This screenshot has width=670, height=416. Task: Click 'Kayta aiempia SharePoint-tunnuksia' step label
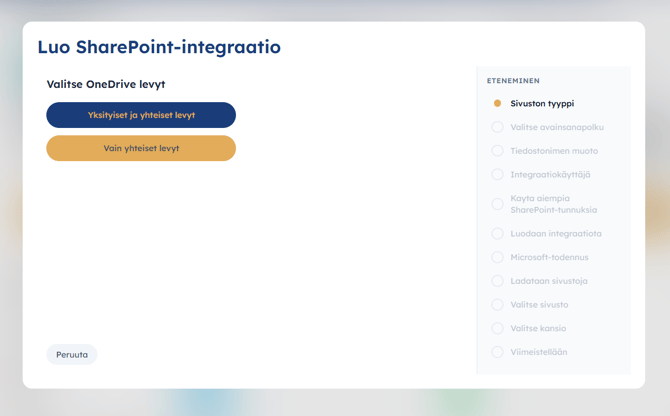click(x=554, y=204)
